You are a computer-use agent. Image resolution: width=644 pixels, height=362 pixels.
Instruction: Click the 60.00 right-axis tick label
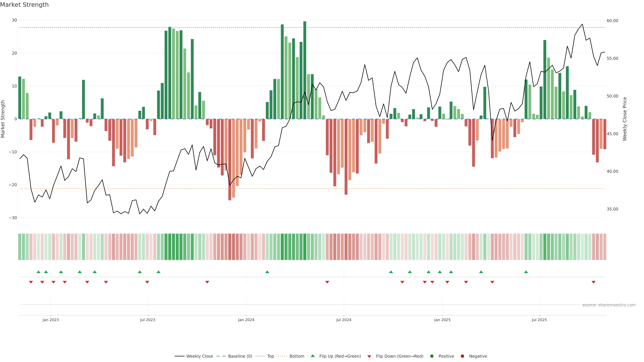pyautogui.click(x=612, y=21)
